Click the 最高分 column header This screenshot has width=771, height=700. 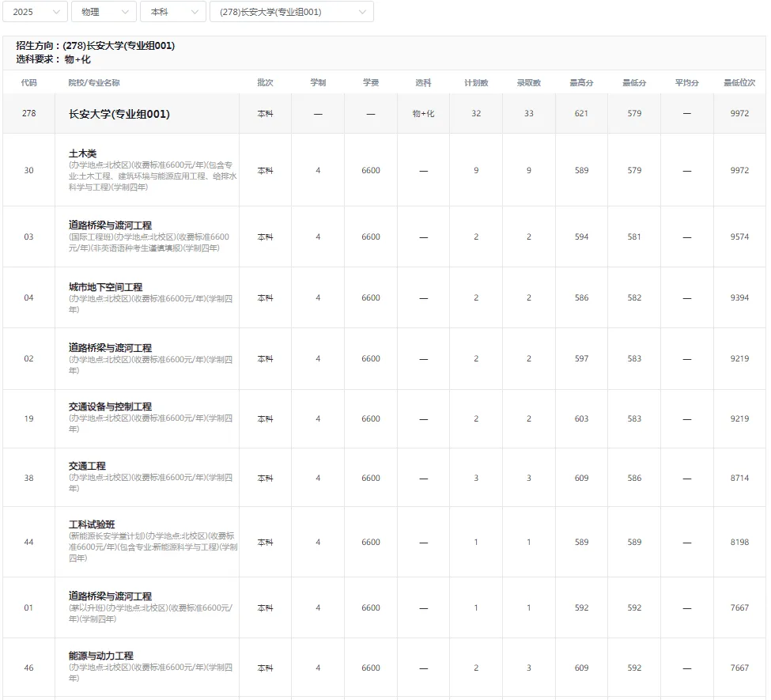581,82
